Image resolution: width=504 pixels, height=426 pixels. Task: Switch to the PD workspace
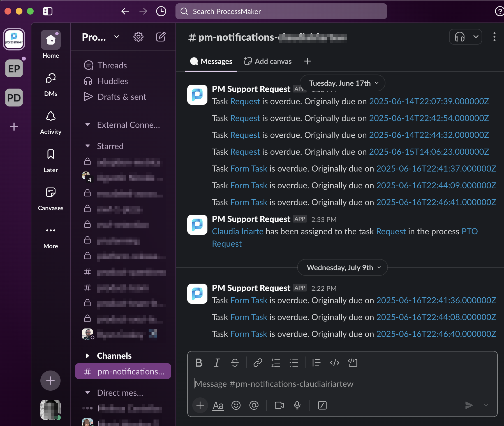(14, 98)
